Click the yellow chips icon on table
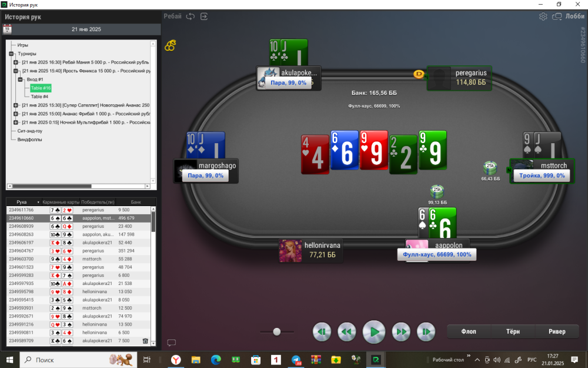 (170, 45)
